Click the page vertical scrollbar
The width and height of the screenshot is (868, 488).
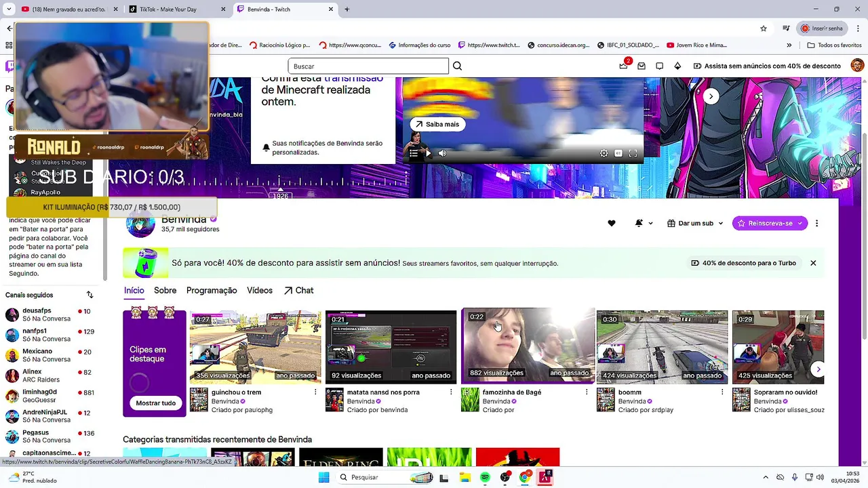[864, 203]
